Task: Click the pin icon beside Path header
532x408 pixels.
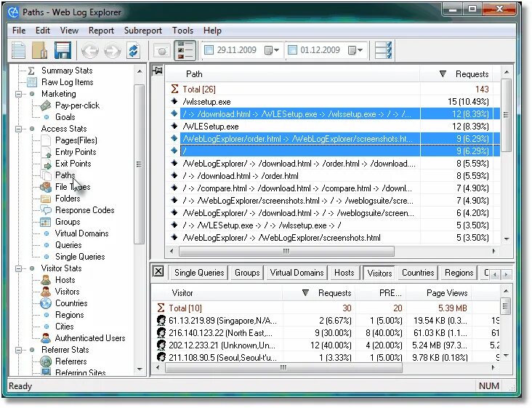Action: [158, 71]
